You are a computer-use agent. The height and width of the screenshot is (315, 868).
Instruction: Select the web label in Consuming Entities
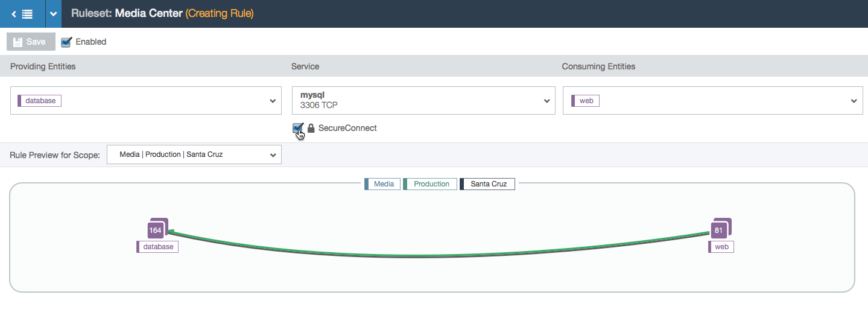click(585, 101)
